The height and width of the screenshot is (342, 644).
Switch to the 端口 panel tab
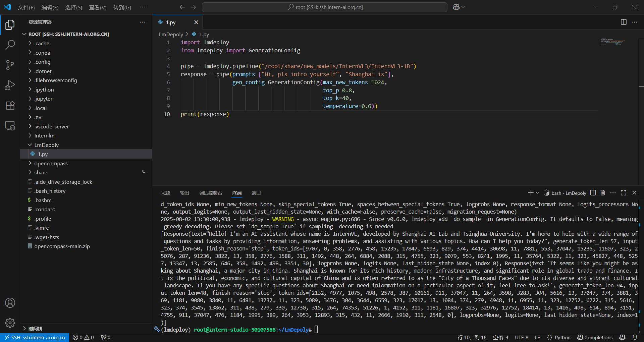coord(256,193)
